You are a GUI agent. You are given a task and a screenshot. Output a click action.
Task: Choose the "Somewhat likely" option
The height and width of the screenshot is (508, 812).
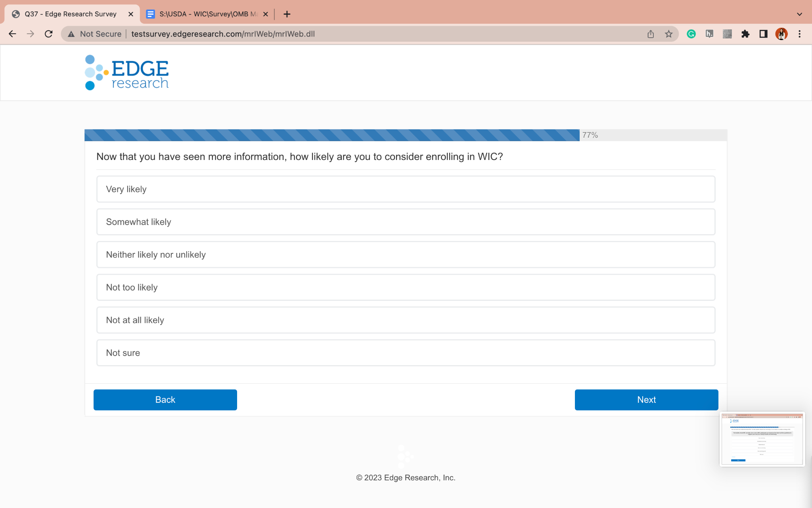click(x=405, y=222)
